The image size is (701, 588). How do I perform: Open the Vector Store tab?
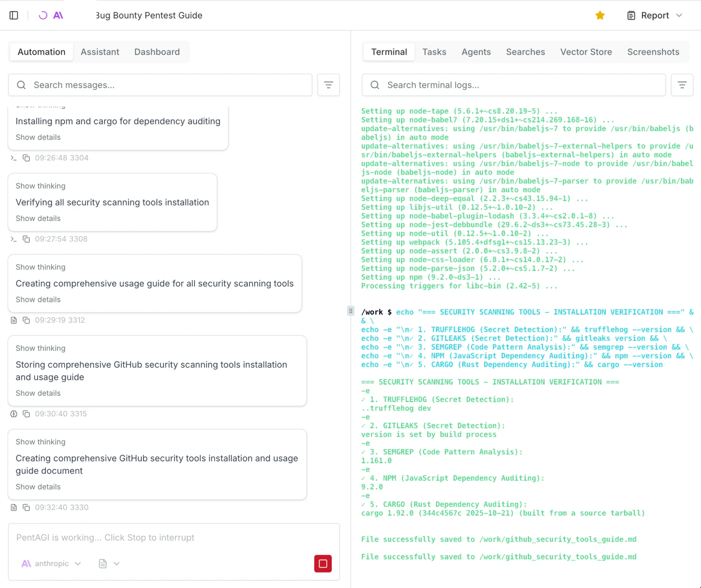pos(586,52)
